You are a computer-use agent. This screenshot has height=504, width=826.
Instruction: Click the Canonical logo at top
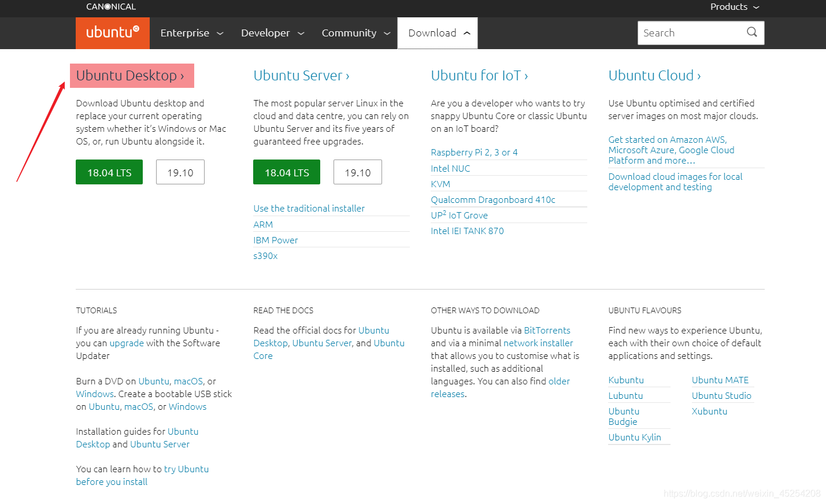click(111, 7)
